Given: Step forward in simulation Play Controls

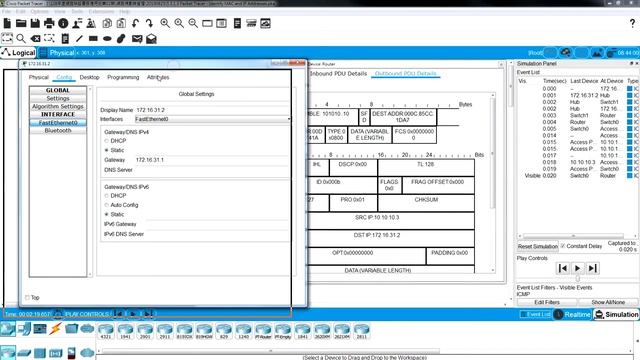Looking at the screenshot, I should coord(593,268).
